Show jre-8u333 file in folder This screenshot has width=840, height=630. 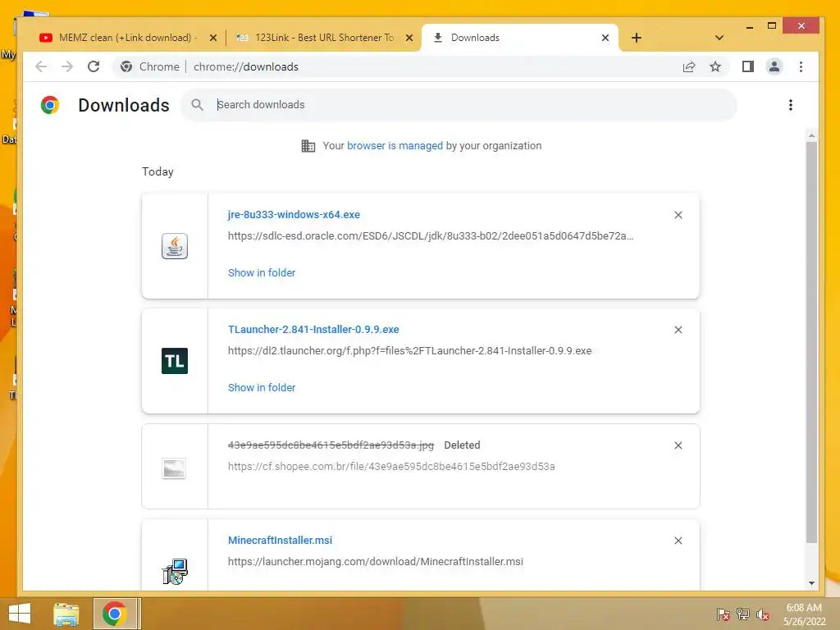[x=262, y=272]
